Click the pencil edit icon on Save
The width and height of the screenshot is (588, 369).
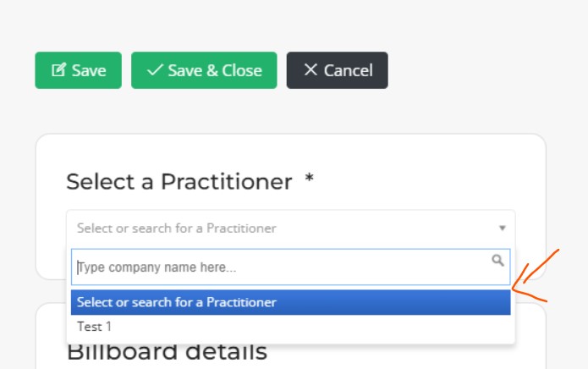(x=58, y=69)
